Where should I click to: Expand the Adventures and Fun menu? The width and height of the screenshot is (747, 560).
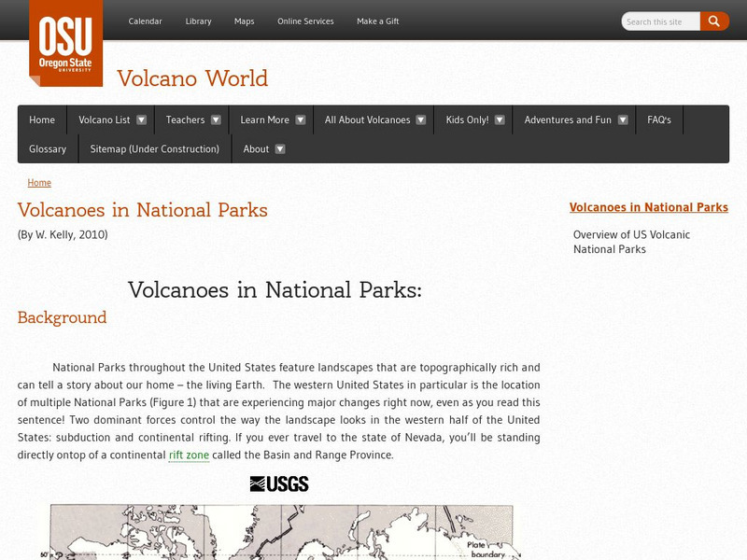[x=573, y=119]
